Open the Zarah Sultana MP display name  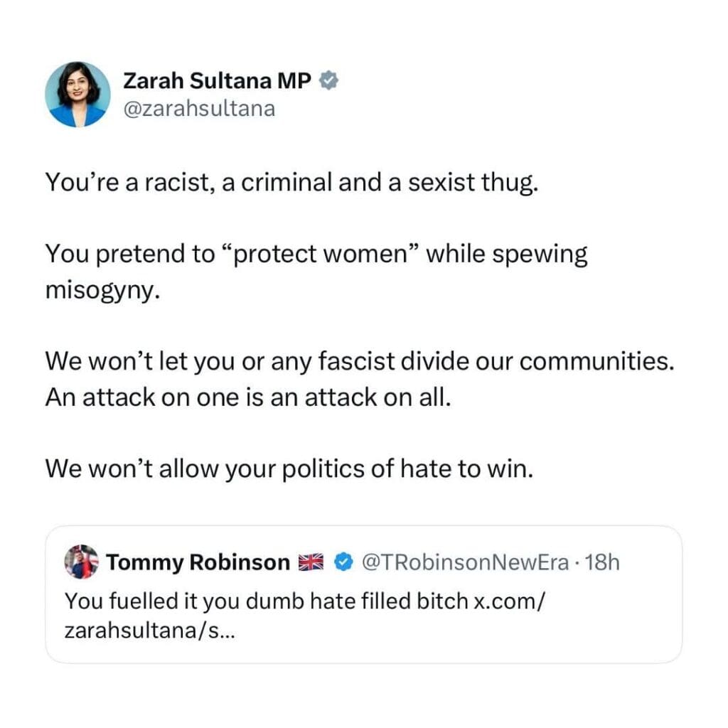pos(218,82)
